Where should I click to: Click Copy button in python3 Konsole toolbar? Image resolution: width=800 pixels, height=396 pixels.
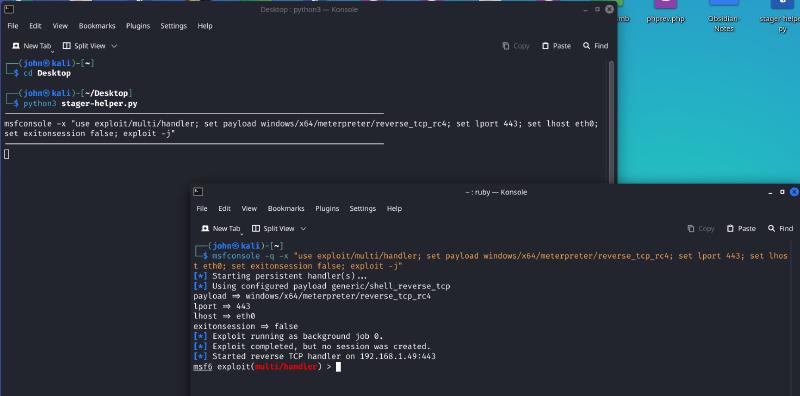(x=516, y=46)
